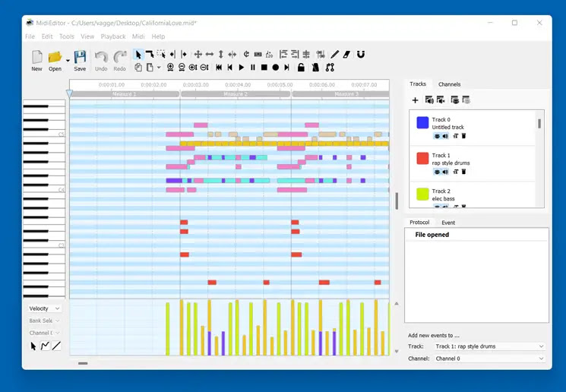Viewport: 566px width, 392px height.
Task: Delete Track 0 using its trash icon
Action: 464,136
